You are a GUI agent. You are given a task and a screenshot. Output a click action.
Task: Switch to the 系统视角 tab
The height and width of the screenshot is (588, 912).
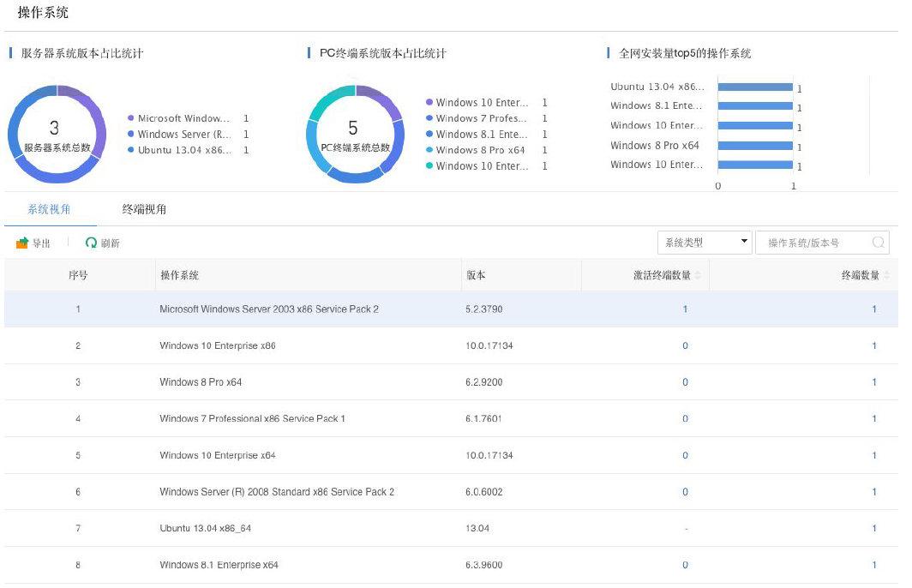(x=50, y=209)
